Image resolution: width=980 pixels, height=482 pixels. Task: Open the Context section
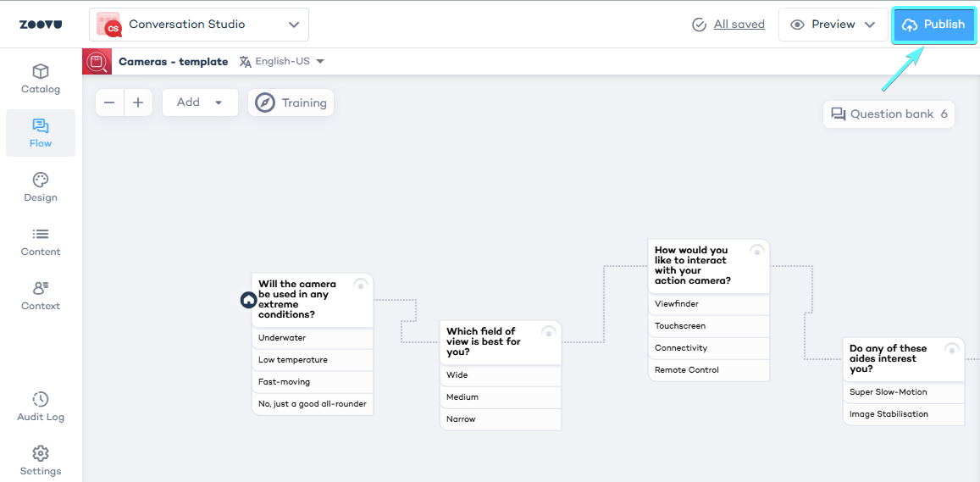point(41,296)
